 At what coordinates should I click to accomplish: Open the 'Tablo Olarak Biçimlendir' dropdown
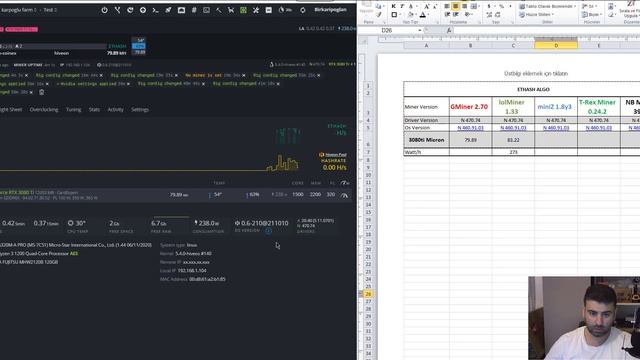click(x=547, y=7)
